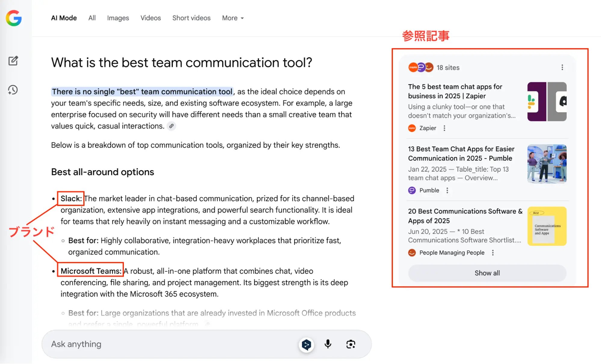Click the Google logo
Screen dimensions: 601x364
click(x=14, y=18)
